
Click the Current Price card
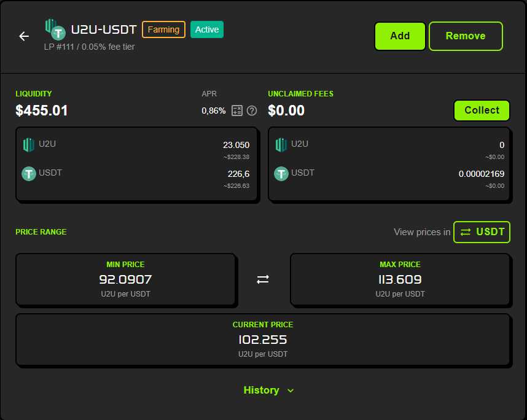pos(263,340)
